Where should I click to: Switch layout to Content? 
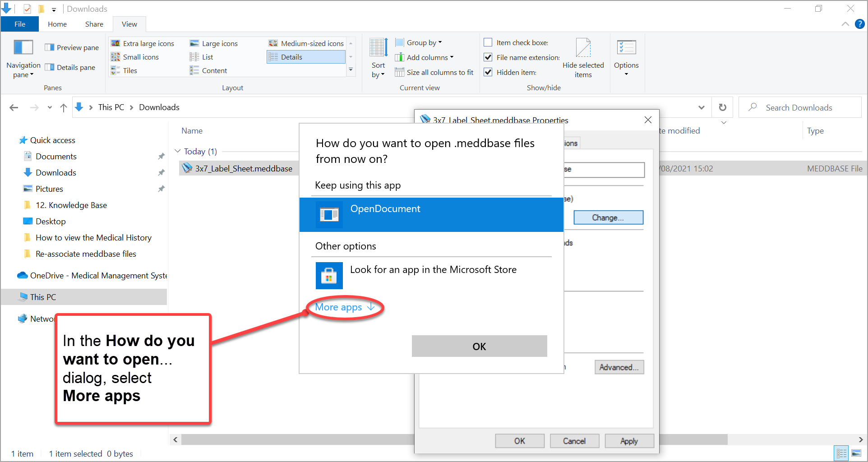pyautogui.click(x=208, y=70)
